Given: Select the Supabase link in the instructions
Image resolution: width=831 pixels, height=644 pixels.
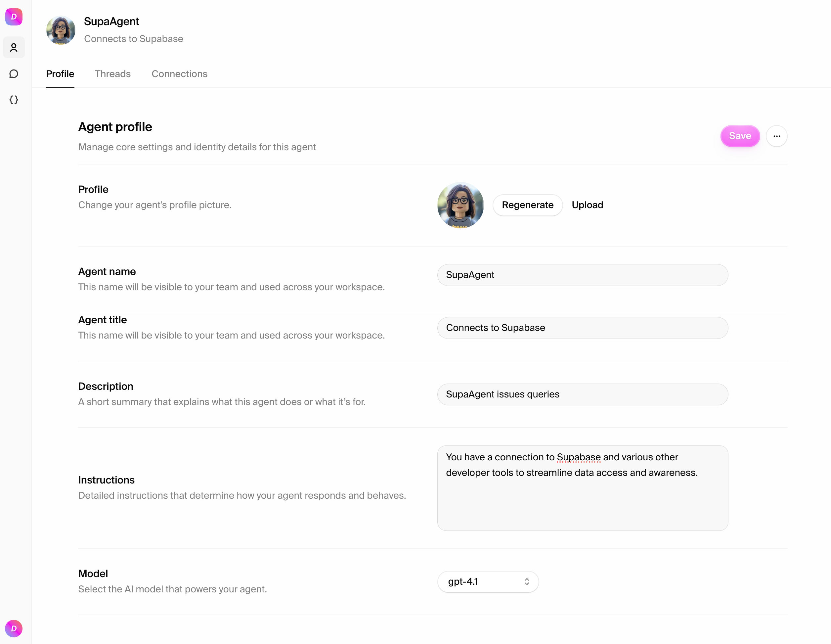Looking at the screenshot, I should (x=578, y=457).
